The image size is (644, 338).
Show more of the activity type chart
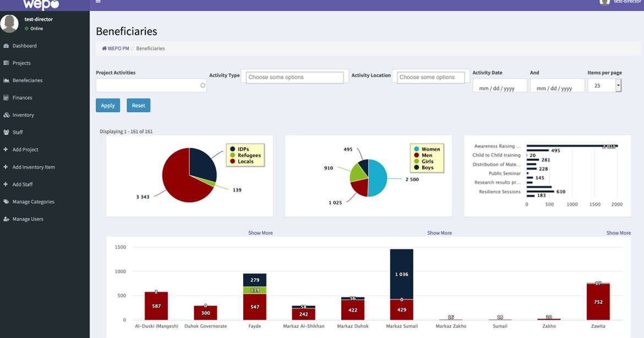[618, 232]
